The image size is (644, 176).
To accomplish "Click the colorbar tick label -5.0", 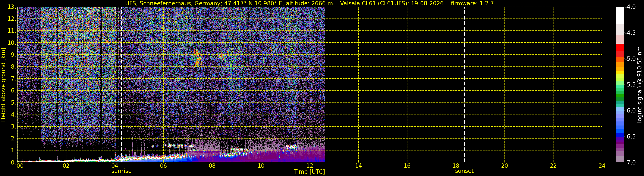I will 630,59.
